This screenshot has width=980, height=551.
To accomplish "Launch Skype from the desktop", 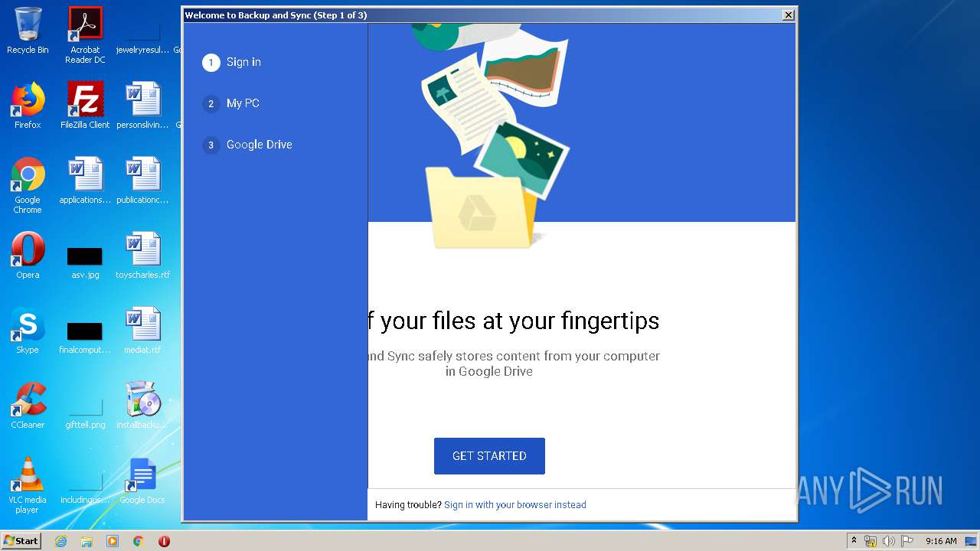I will click(x=28, y=331).
